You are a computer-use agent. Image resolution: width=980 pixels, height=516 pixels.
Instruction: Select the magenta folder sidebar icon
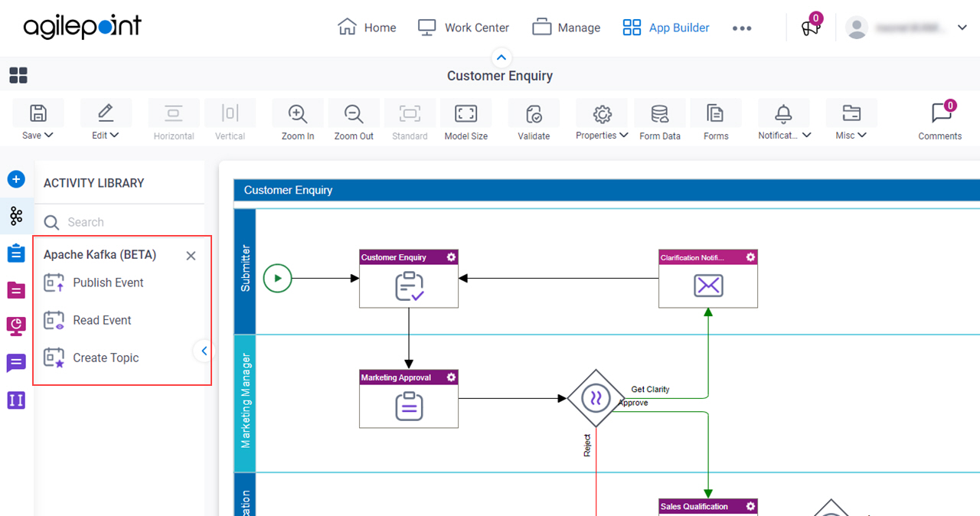click(x=16, y=289)
